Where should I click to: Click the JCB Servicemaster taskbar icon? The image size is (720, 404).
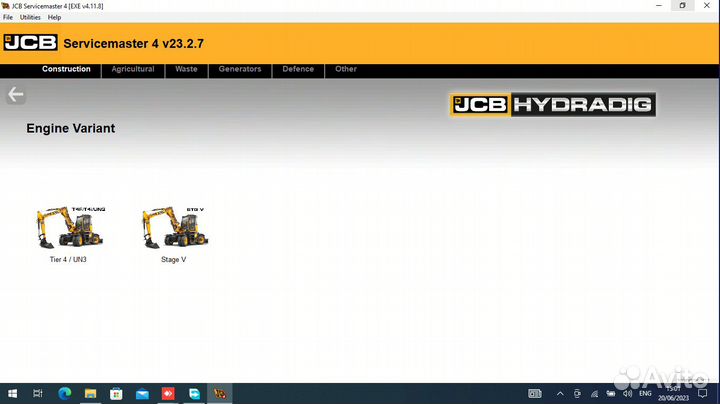coord(220,393)
